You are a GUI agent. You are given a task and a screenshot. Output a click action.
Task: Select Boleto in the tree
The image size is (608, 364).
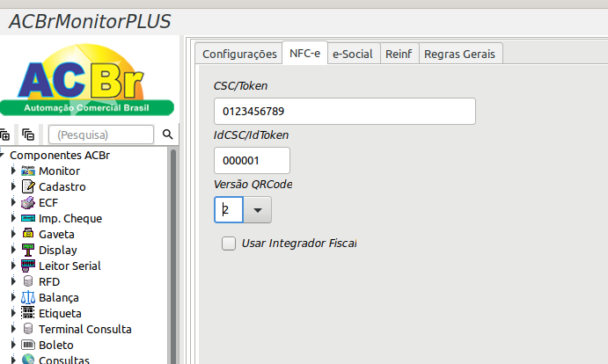click(x=55, y=345)
